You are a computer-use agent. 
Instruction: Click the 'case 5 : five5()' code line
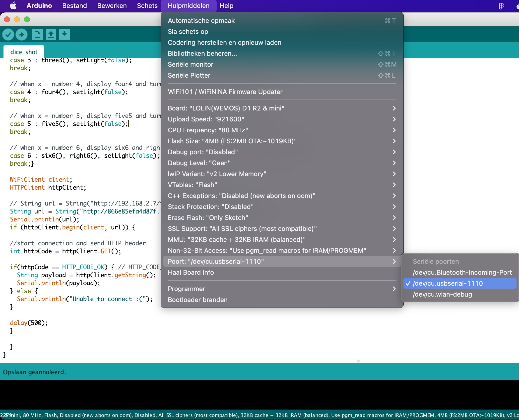coord(69,124)
